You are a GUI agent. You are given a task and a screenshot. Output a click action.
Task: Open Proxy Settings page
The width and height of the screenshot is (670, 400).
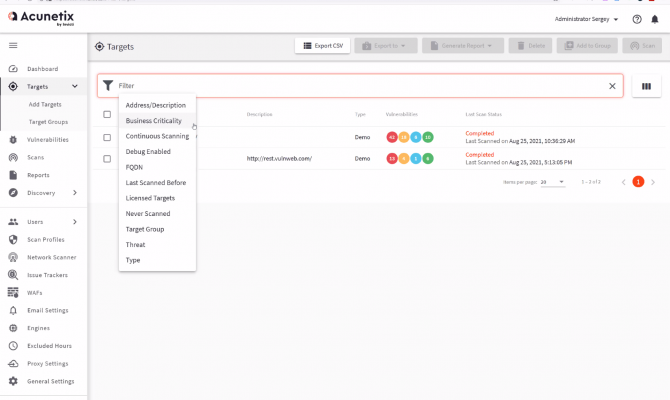(47, 364)
